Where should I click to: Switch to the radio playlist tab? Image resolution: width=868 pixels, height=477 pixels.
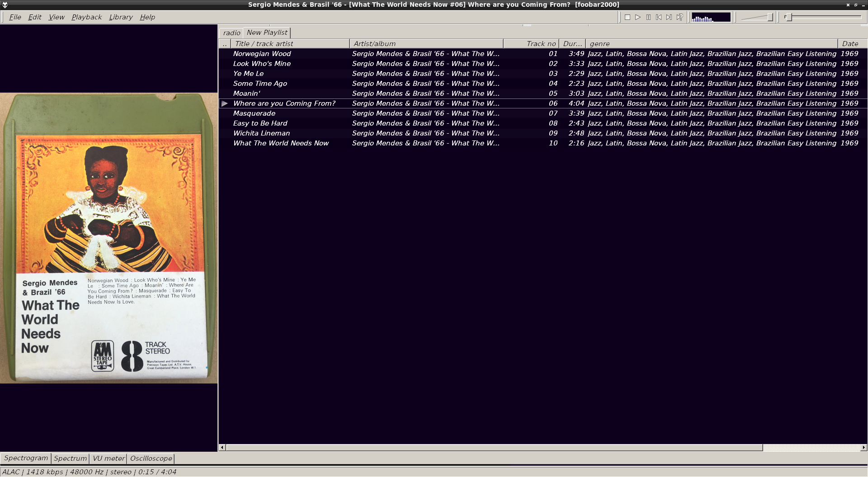(231, 33)
